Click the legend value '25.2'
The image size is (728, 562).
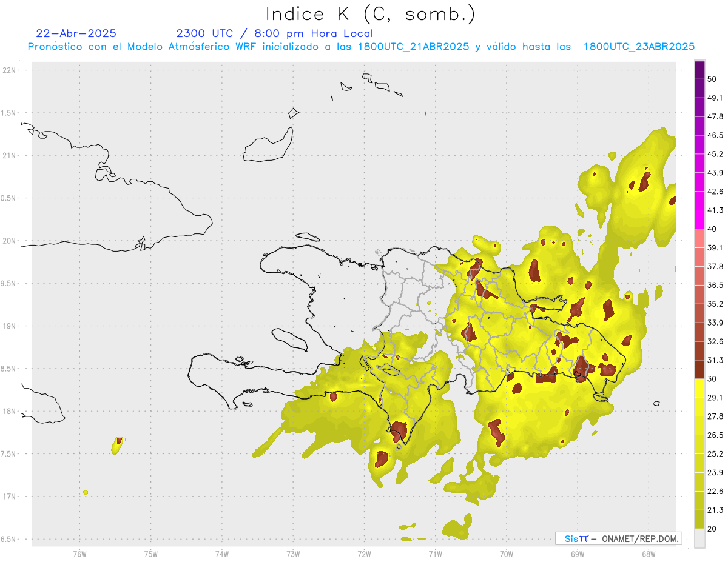tap(715, 454)
